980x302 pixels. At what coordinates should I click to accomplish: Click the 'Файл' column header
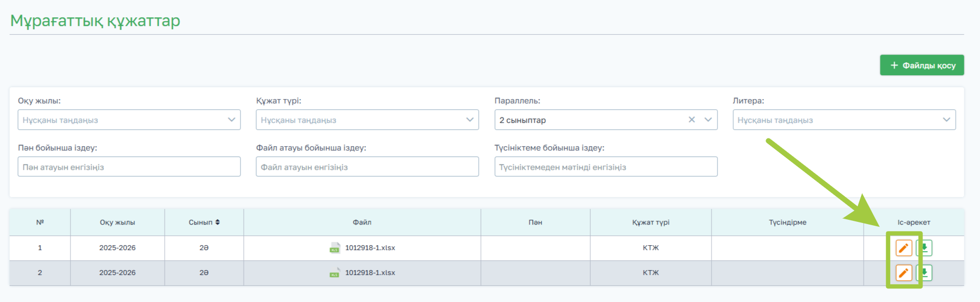coord(362,222)
